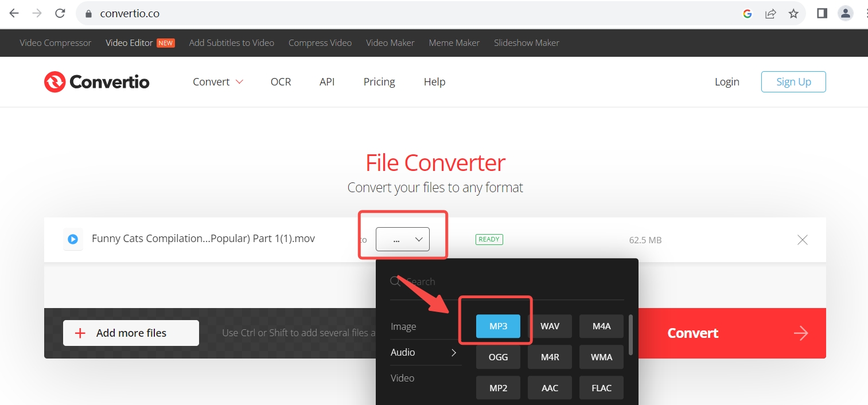Choose AAC format
The height and width of the screenshot is (405, 868).
coord(550,388)
